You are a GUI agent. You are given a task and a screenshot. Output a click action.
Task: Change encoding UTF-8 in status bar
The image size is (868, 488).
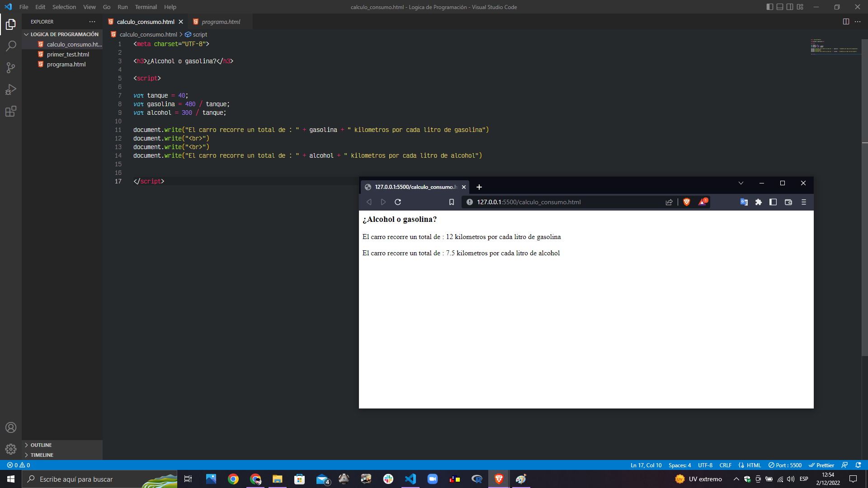coord(705,465)
